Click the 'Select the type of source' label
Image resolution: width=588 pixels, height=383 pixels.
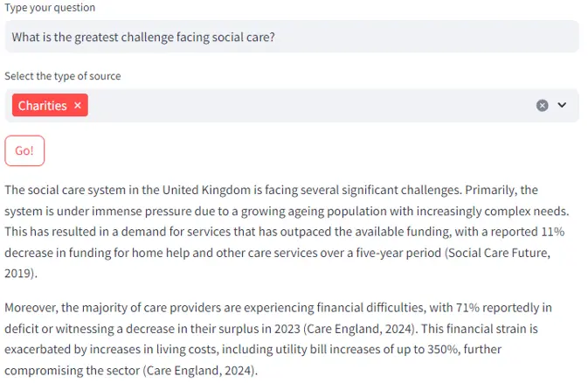tap(63, 76)
